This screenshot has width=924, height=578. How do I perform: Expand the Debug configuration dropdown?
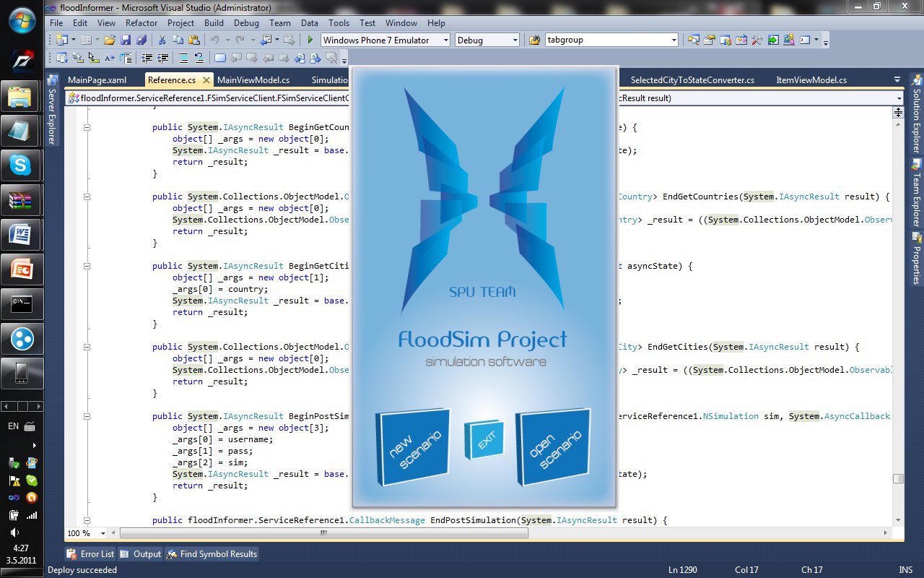pyautogui.click(x=515, y=40)
